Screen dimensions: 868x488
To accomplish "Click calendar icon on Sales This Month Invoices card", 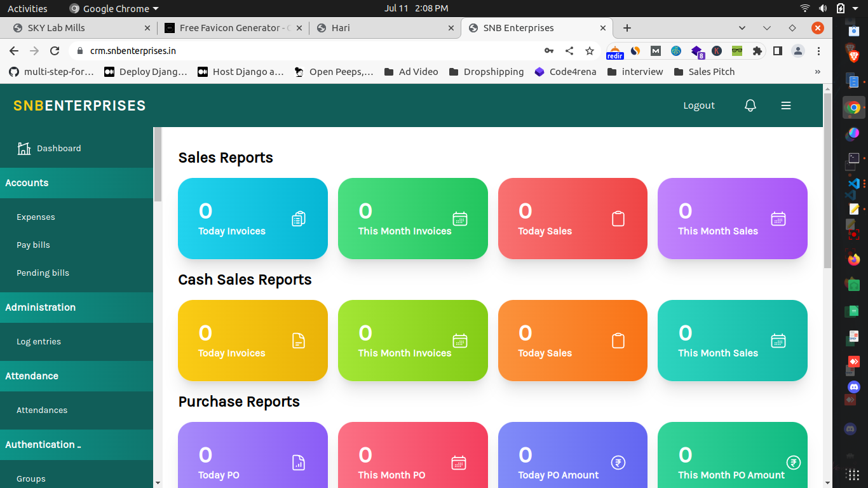I will [460, 219].
